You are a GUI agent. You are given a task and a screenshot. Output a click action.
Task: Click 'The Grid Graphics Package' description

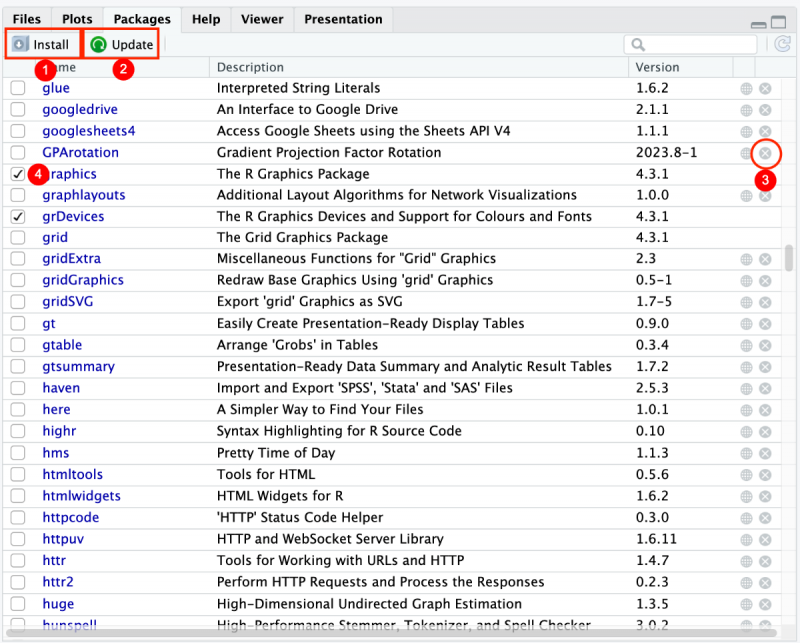[303, 237]
